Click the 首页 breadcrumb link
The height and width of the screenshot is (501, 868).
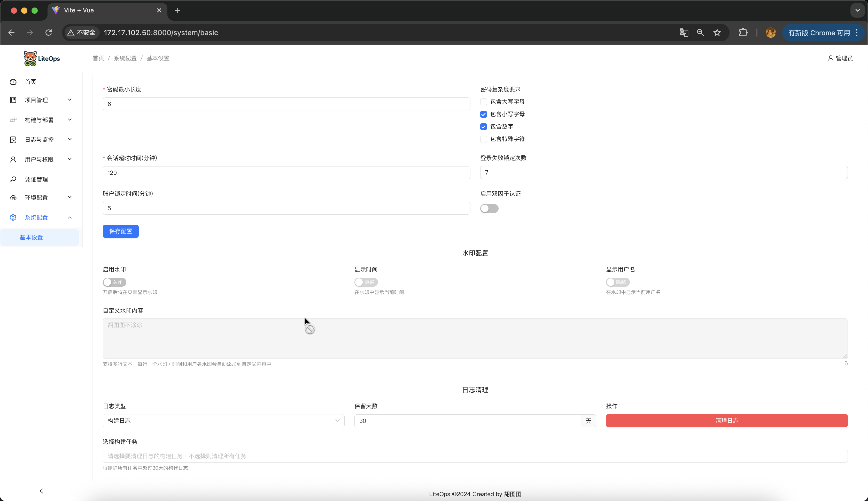(x=98, y=58)
